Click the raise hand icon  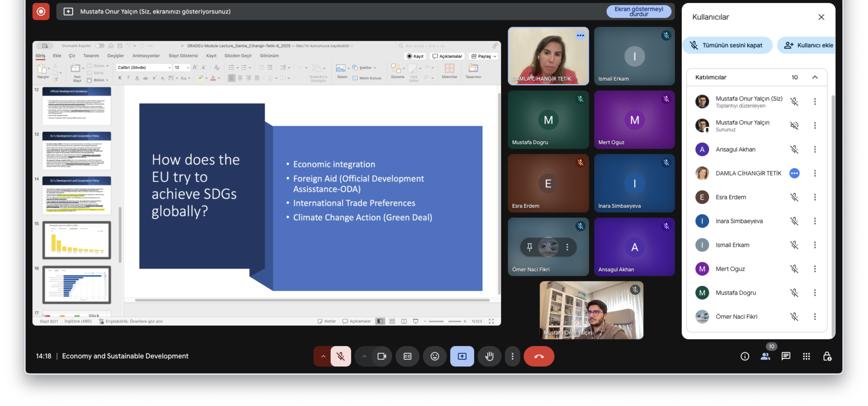489,356
